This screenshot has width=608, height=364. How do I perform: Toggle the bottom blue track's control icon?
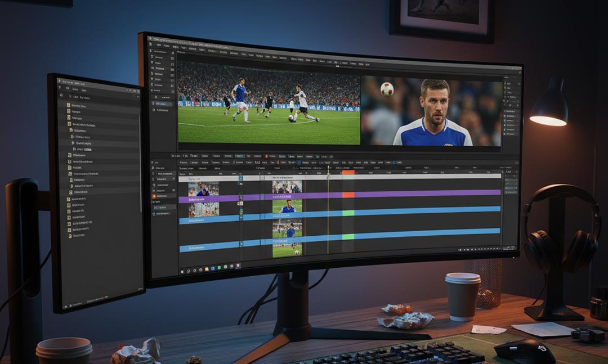pyautogui.click(x=241, y=244)
